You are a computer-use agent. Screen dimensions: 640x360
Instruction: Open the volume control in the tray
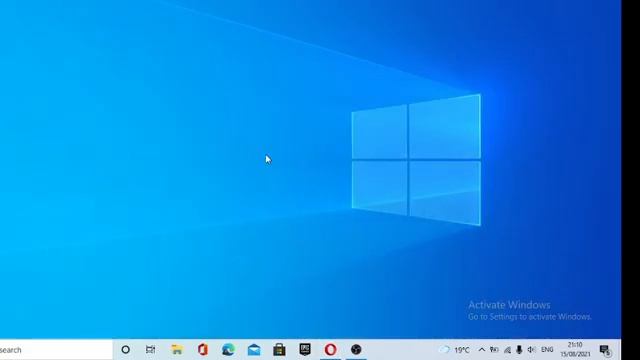tap(531, 350)
